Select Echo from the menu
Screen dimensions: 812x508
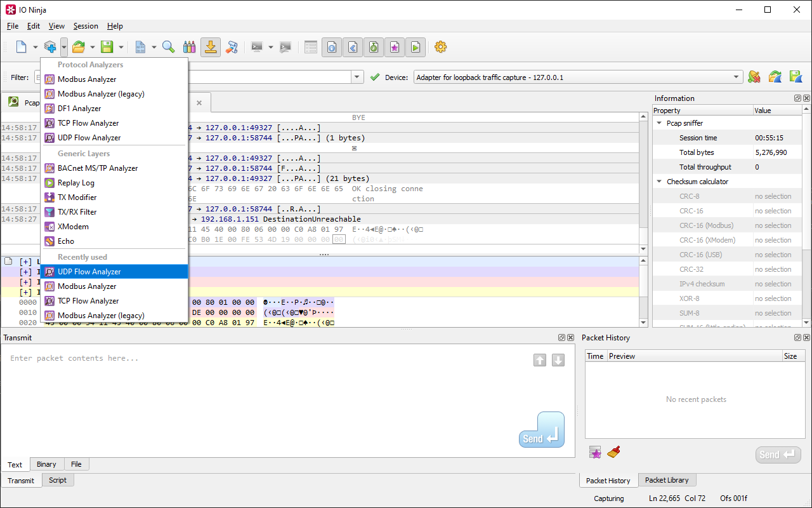point(114,241)
